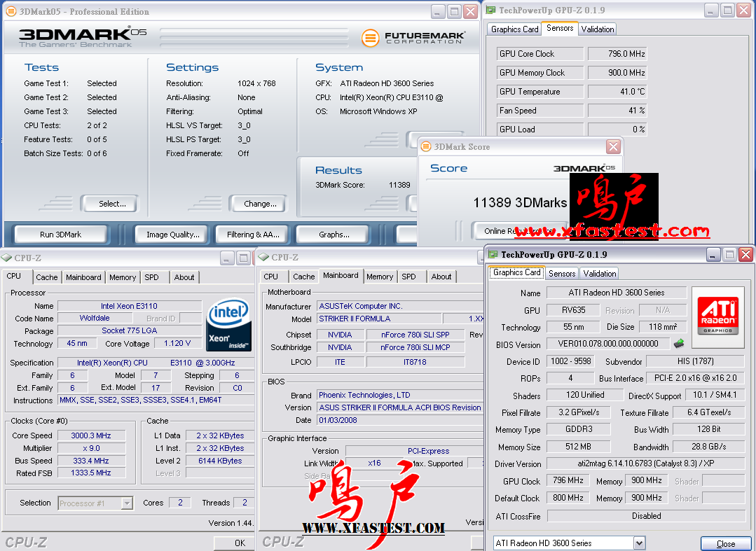Open Validation tab in upper GPU-Z
The width and height of the screenshot is (756, 551).
pyautogui.click(x=598, y=29)
